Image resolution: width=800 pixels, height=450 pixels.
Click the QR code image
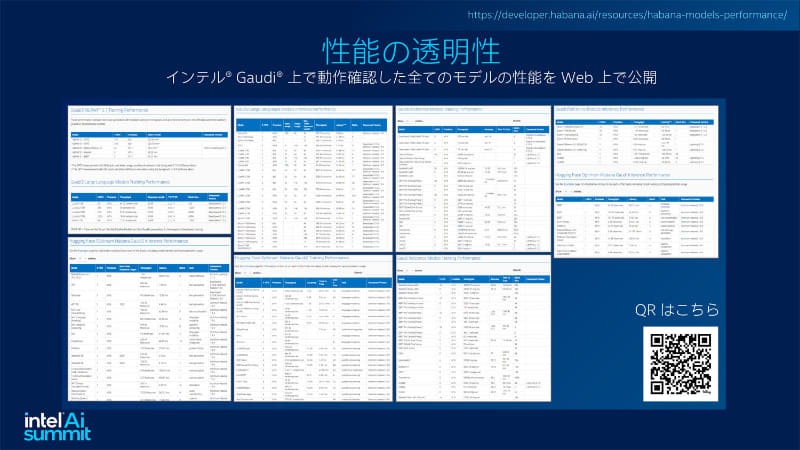point(680,364)
